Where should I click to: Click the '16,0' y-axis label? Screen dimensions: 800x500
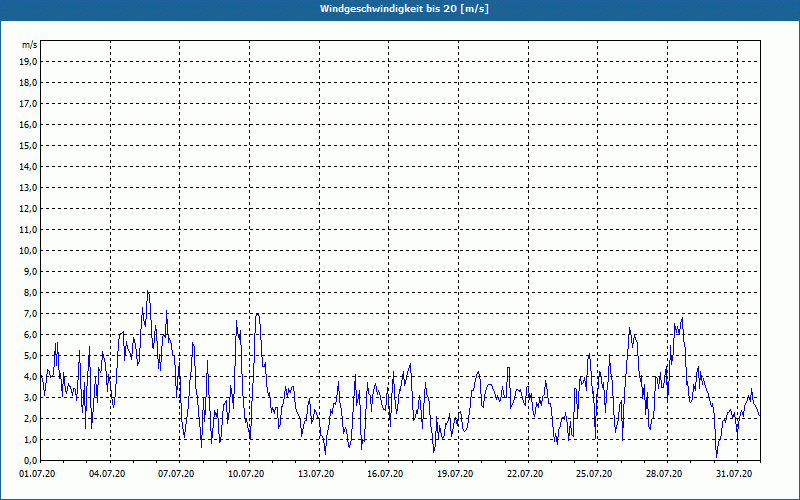pyautogui.click(x=28, y=124)
